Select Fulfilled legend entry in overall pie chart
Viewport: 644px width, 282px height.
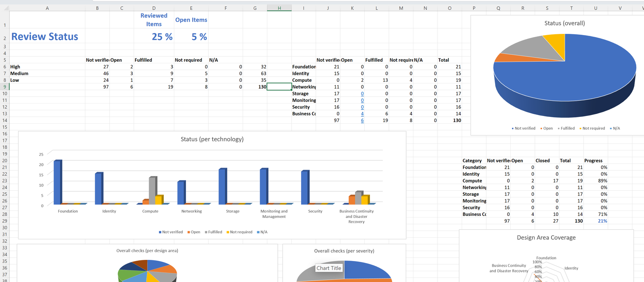566,129
